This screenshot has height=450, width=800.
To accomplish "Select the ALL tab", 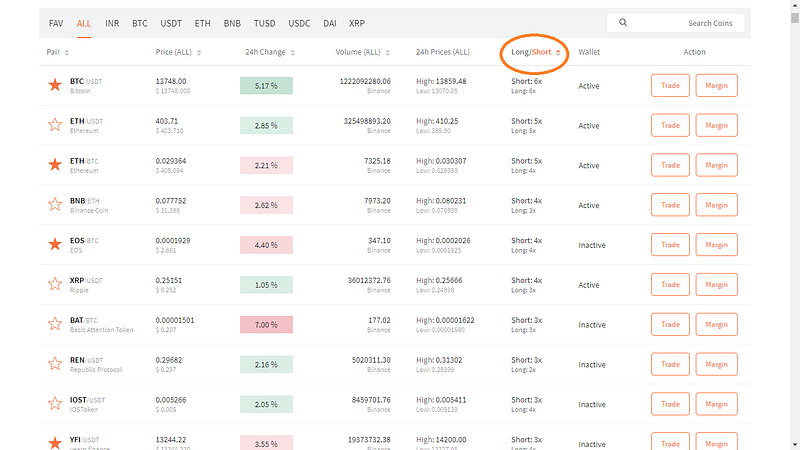I will point(84,23).
